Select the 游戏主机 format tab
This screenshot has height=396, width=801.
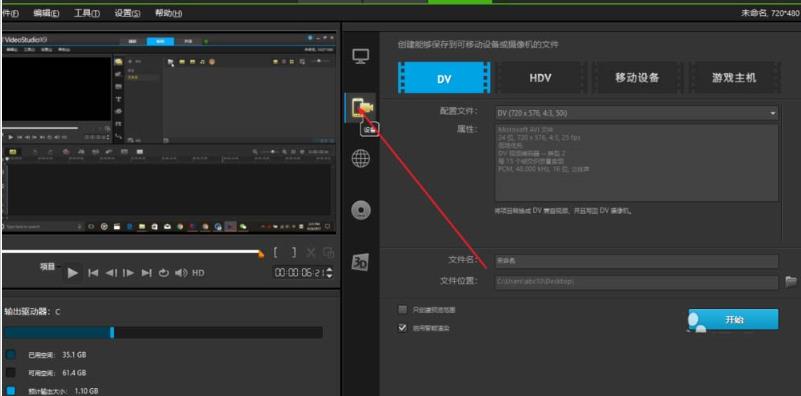[x=734, y=78]
